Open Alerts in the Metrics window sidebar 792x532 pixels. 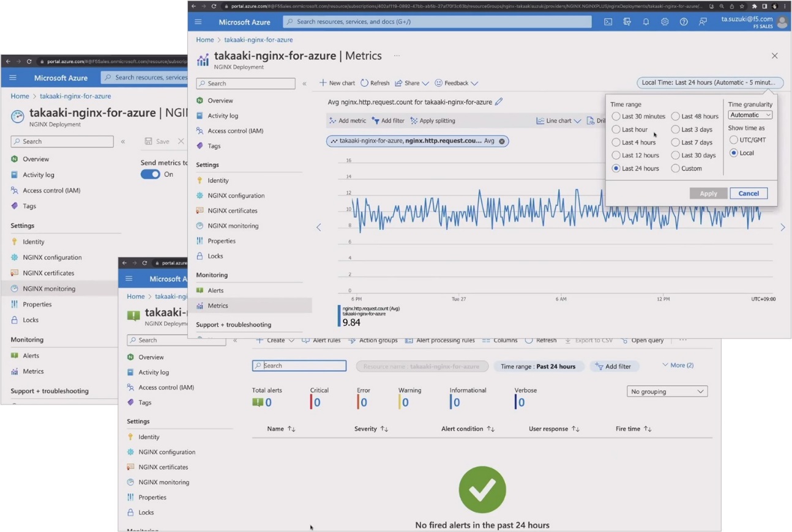pos(215,290)
